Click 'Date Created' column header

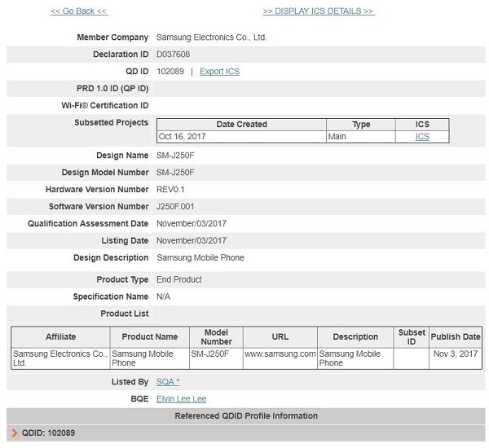(242, 125)
